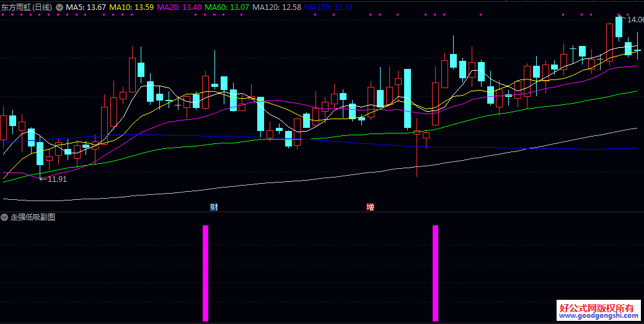Click the second magenta signal bar
Viewport: 644px width, 324px height.
tap(435, 273)
